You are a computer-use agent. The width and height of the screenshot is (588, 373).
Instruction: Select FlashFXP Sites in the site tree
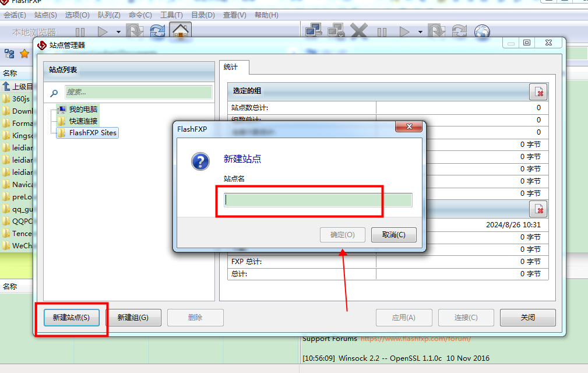click(x=92, y=132)
